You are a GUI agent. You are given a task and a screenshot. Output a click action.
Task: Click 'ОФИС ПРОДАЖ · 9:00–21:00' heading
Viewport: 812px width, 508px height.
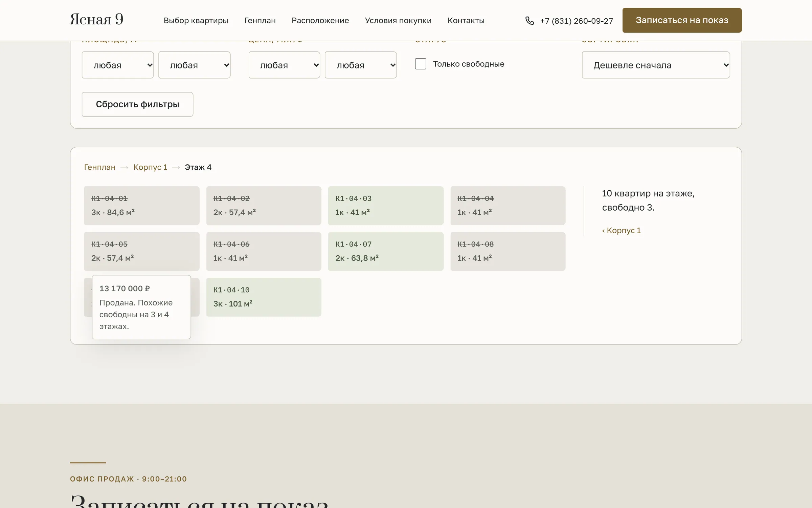click(x=128, y=479)
